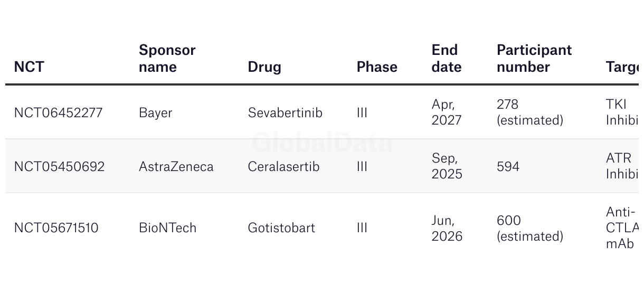Click the 594 participant number cell
The image size is (644, 284).
(x=508, y=166)
